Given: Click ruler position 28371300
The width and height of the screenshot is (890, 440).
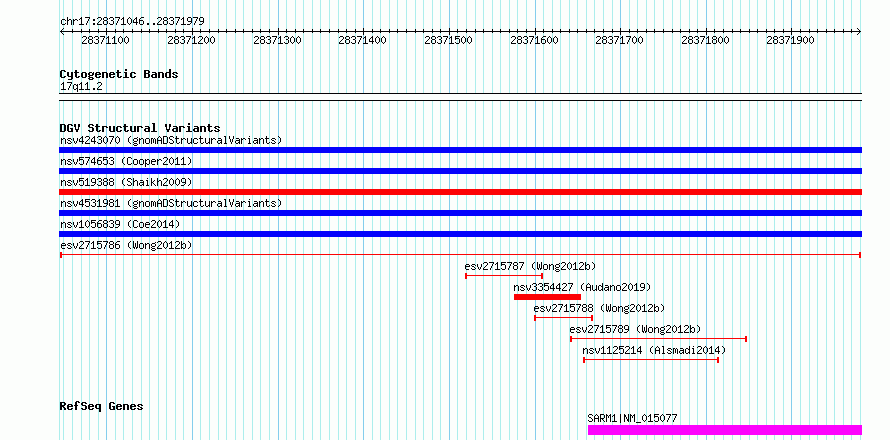Looking at the screenshot, I should point(277,41).
